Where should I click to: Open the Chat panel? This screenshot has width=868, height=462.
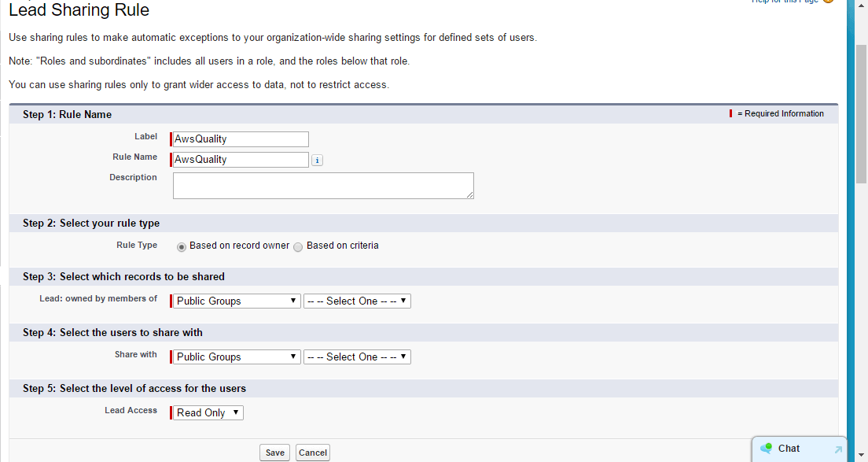click(x=789, y=448)
